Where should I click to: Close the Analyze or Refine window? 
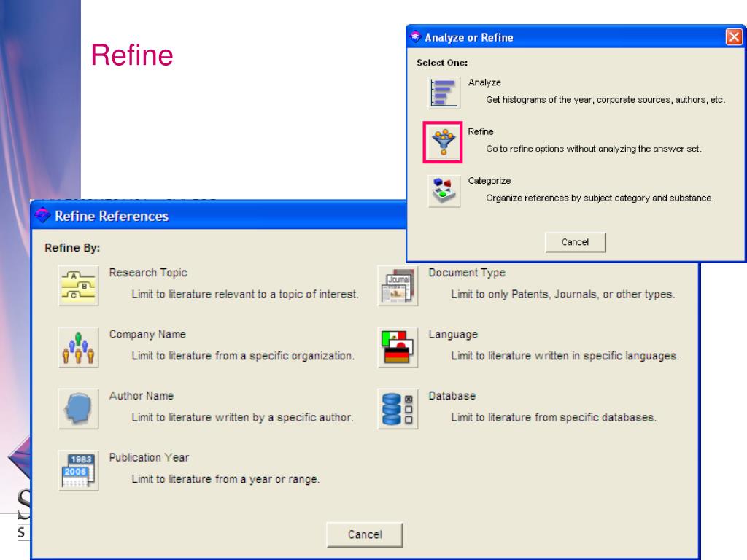tap(734, 36)
